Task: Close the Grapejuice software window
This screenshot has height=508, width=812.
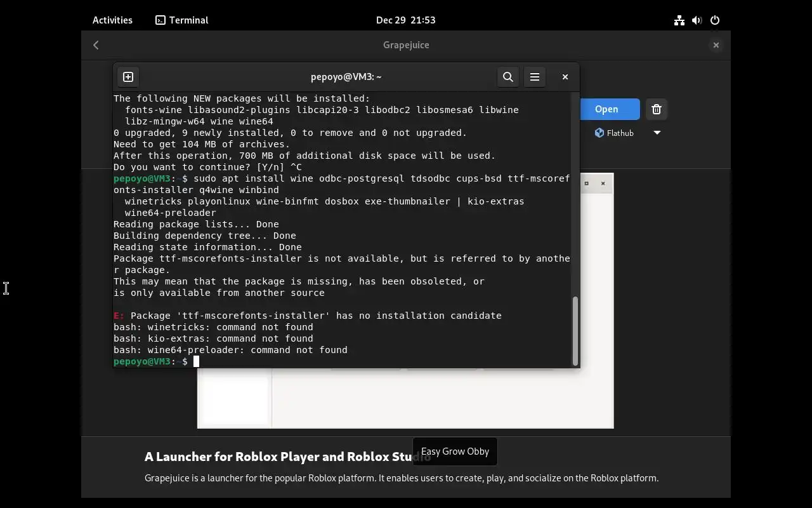Action: click(716, 45)
